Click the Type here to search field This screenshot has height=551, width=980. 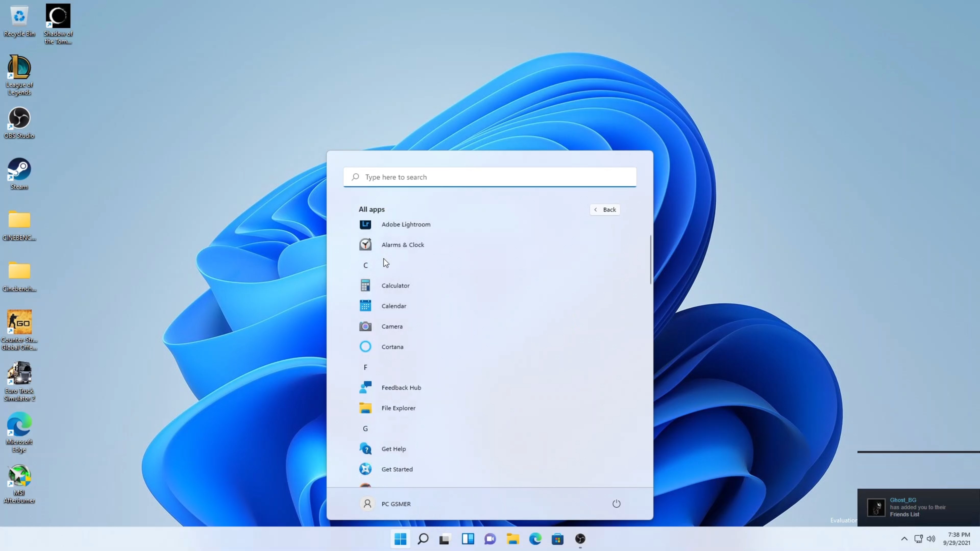tap(490, 177)
